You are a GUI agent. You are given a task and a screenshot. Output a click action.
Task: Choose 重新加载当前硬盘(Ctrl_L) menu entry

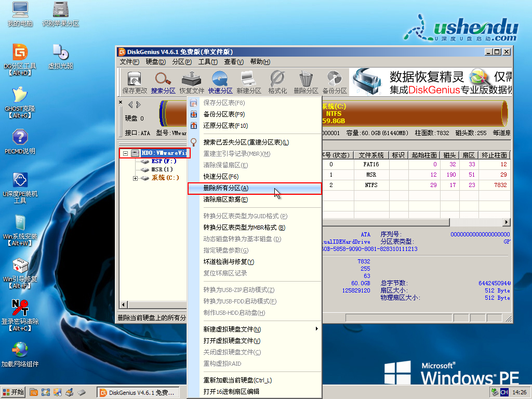(255, 380)
